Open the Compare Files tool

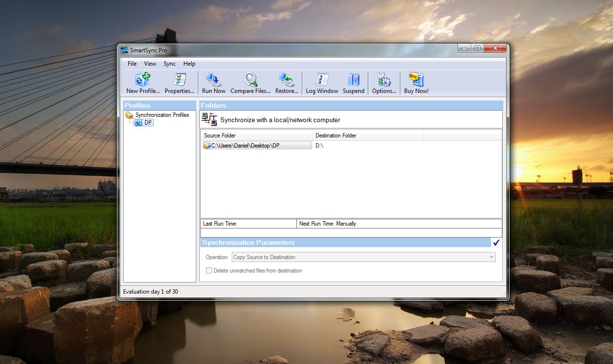pos(250,82)
